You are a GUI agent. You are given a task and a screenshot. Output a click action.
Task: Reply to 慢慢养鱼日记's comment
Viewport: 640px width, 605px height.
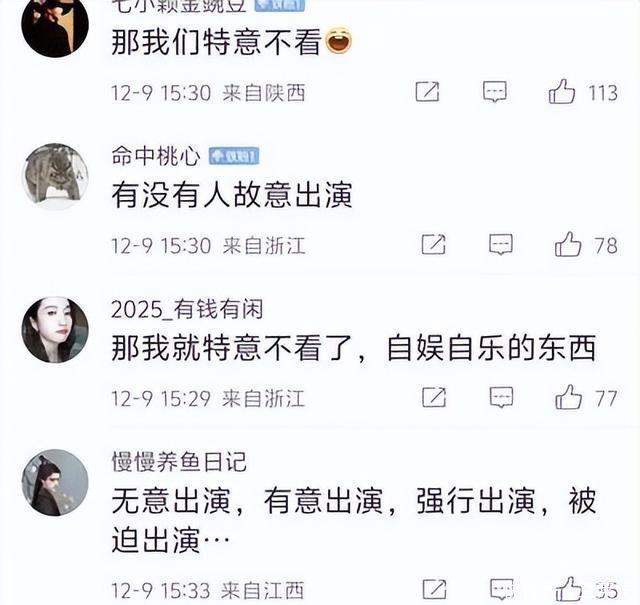pyautogui.click(x=501, y=589)
